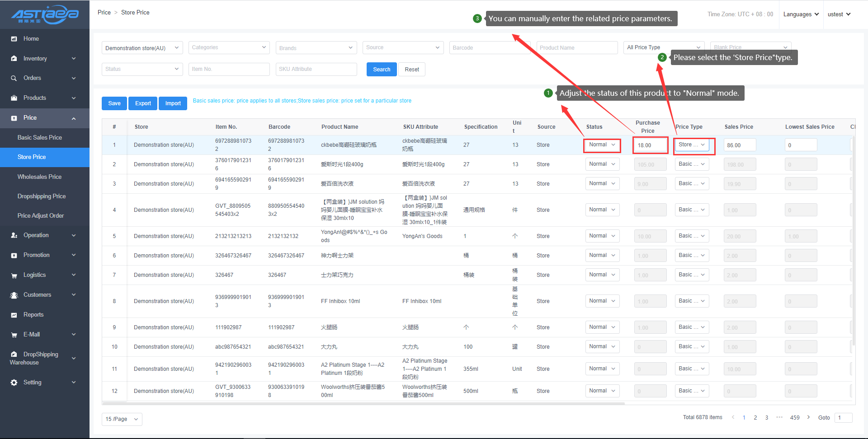Click the Home icon in sidebar

pyautogui.click(x=14, y=39)
